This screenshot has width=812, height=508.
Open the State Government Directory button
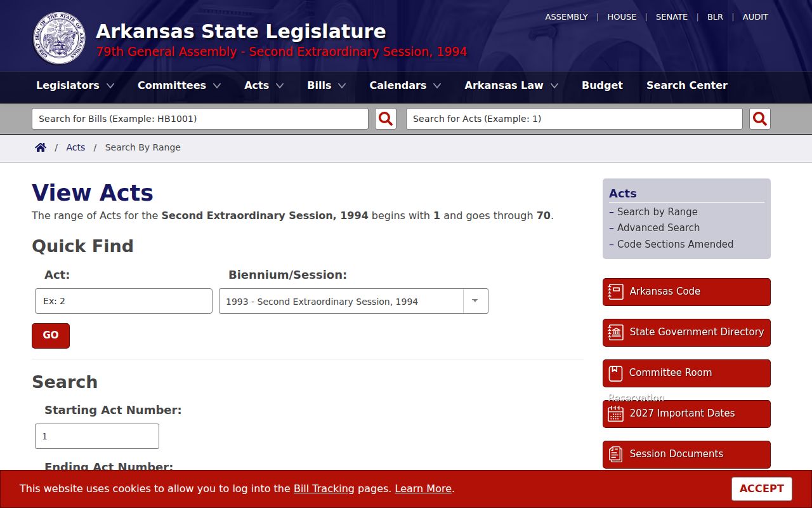point(686,333)
